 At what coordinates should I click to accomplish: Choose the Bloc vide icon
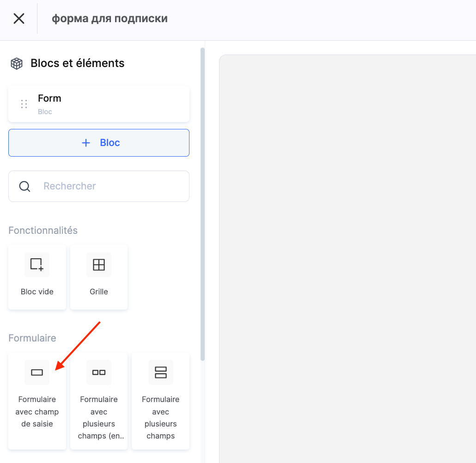click(x=37, y=265)
